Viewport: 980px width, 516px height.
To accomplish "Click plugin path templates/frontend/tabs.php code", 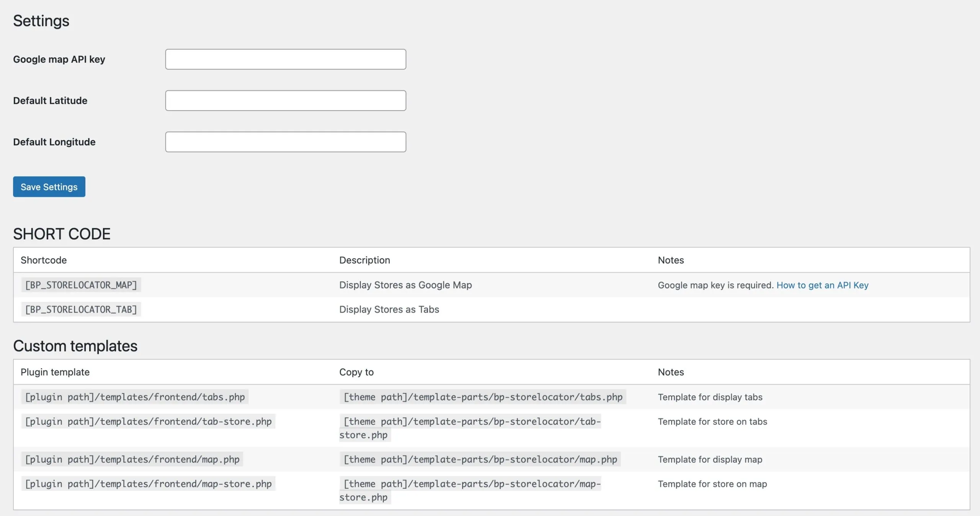I will coord(135,397).
